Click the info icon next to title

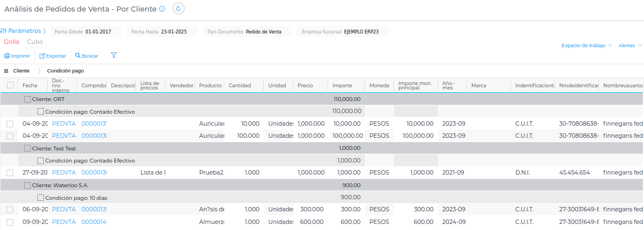click(162, 9)
